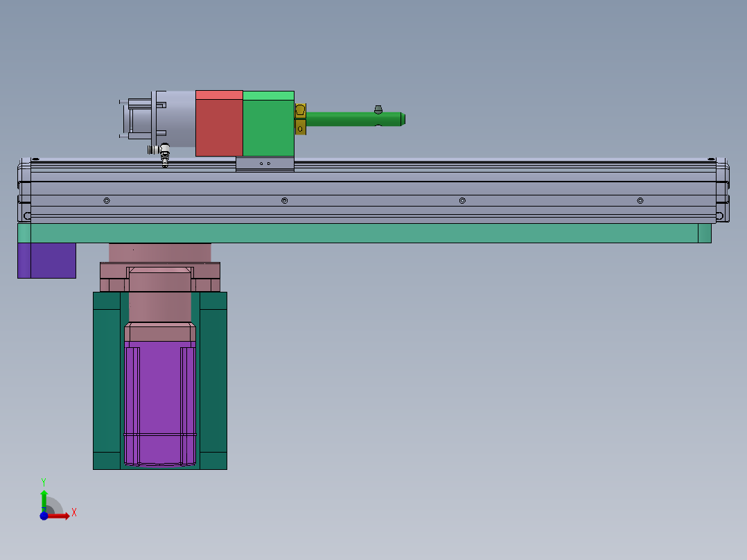Select the right end cap of the rail
747x560 pixels.
tap(723, 191)
